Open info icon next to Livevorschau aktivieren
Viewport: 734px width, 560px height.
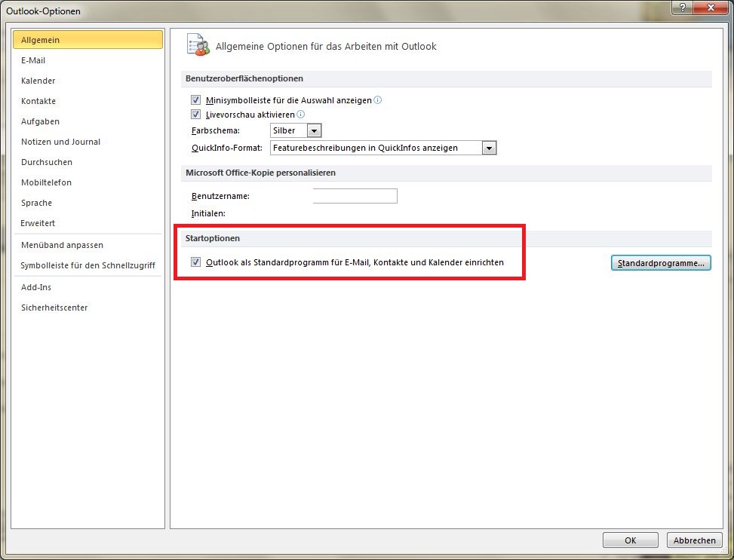[x=301, y=114]
